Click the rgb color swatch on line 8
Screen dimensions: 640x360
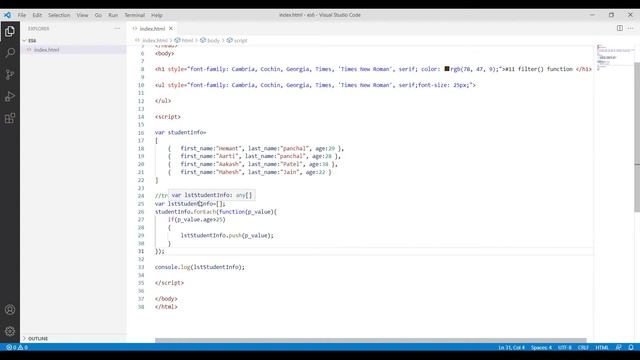point(447,69)
